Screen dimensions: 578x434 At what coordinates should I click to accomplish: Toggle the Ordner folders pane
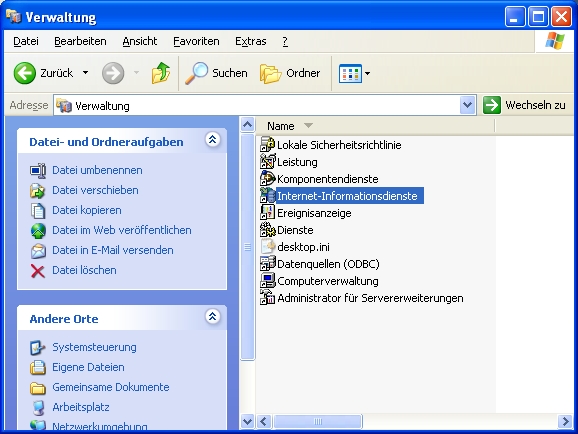pyautogui.click(x=290, y=73)
